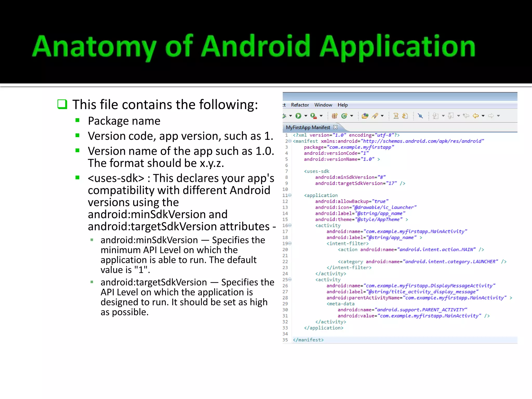532x399 pixels.
Task: Click the yellow Back arrow icon
Action: [x=476, y=116]
